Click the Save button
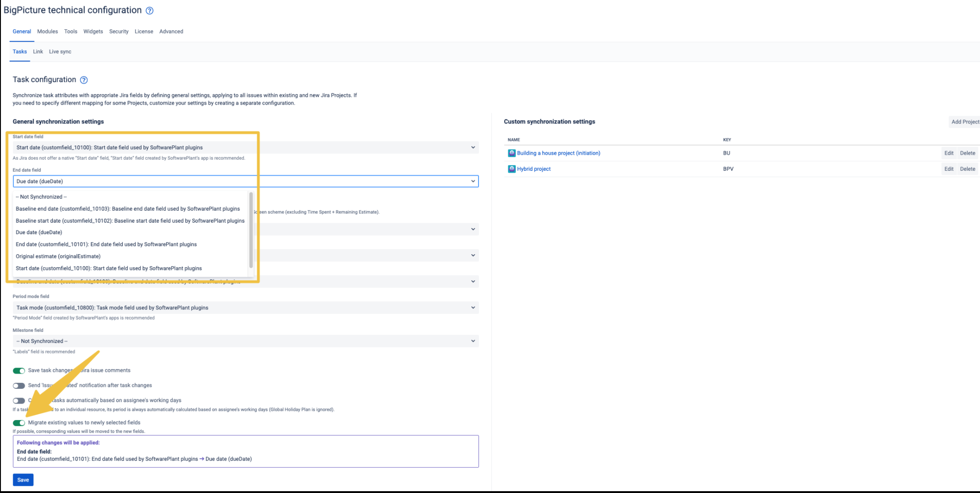The image size is (980, 493). (x=23, y=480)
